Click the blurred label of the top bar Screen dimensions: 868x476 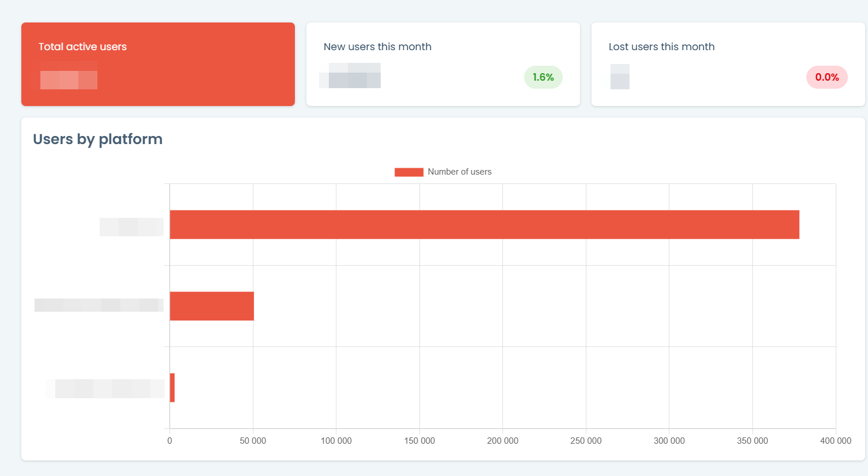(x=131, y=227)
